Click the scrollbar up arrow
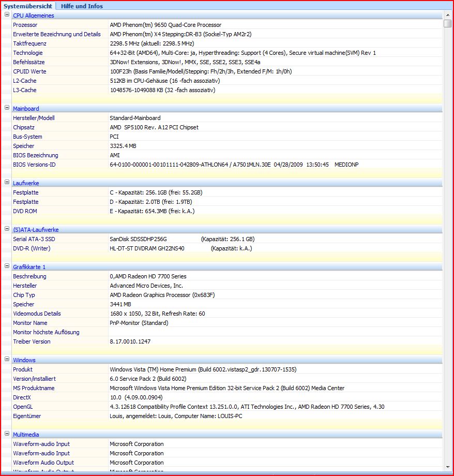The image size is (454, 476). 448,15
